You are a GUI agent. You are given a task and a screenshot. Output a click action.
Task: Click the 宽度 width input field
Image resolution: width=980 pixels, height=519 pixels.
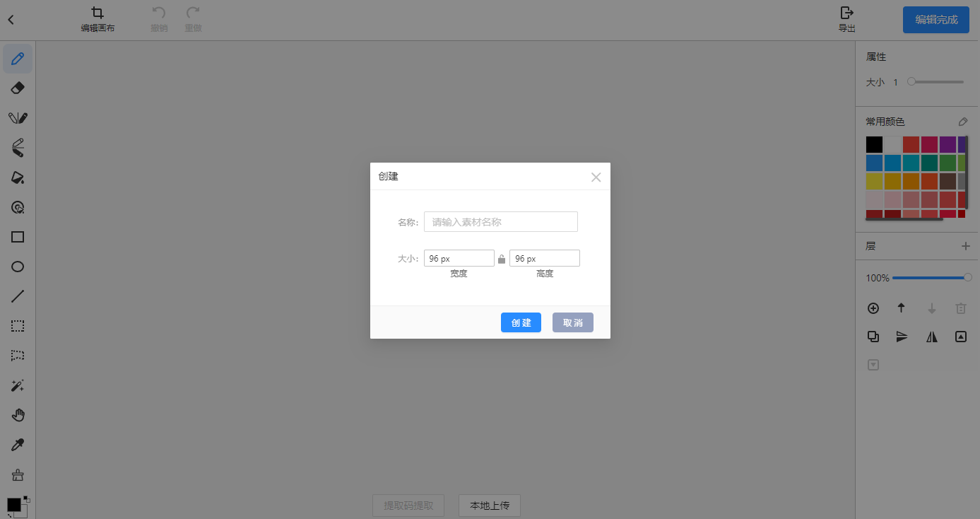(459, 258)
